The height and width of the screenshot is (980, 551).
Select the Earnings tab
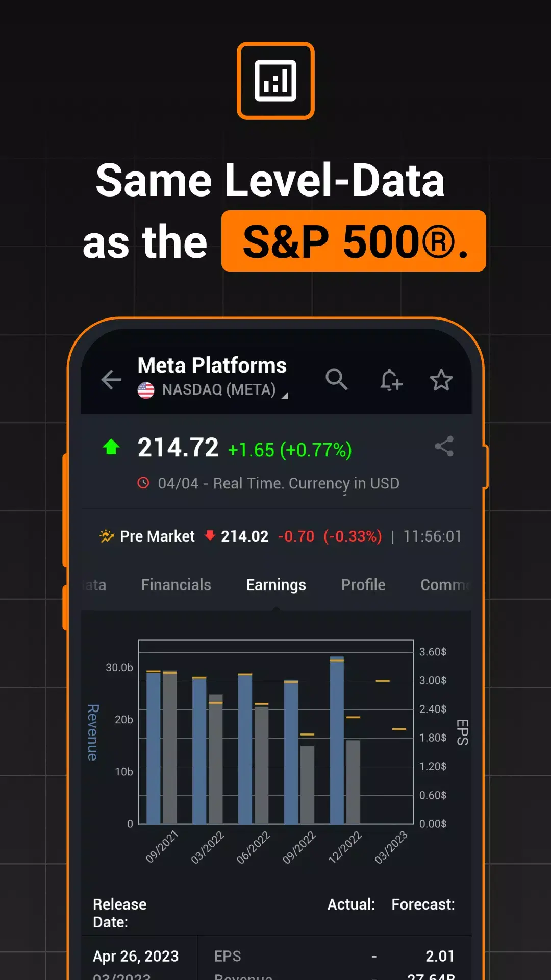pos(275,585)
